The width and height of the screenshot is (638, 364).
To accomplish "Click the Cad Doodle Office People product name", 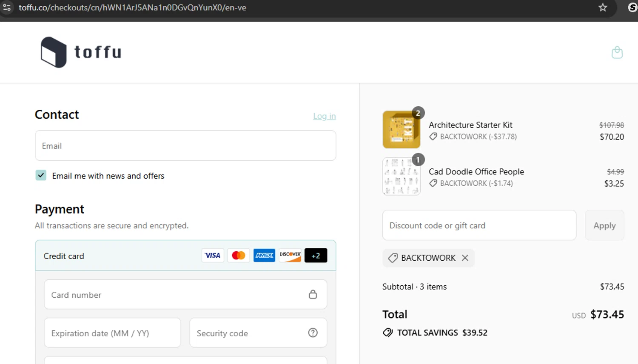I will click(x=476, y=172).
